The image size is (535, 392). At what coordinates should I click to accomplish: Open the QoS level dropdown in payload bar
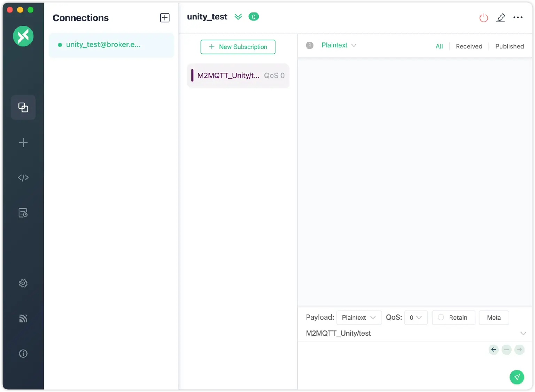pyautogui.click(x=416, y=317)
